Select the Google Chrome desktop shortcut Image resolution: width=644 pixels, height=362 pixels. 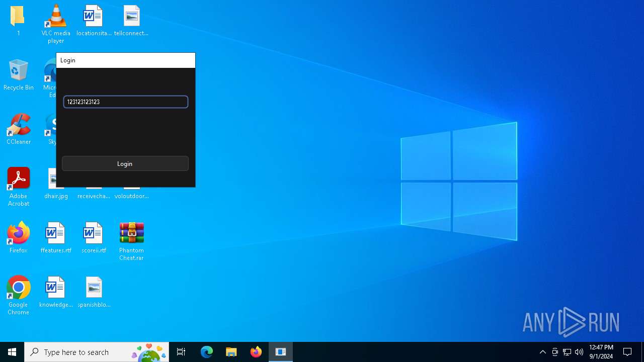(x=18, y=296)
